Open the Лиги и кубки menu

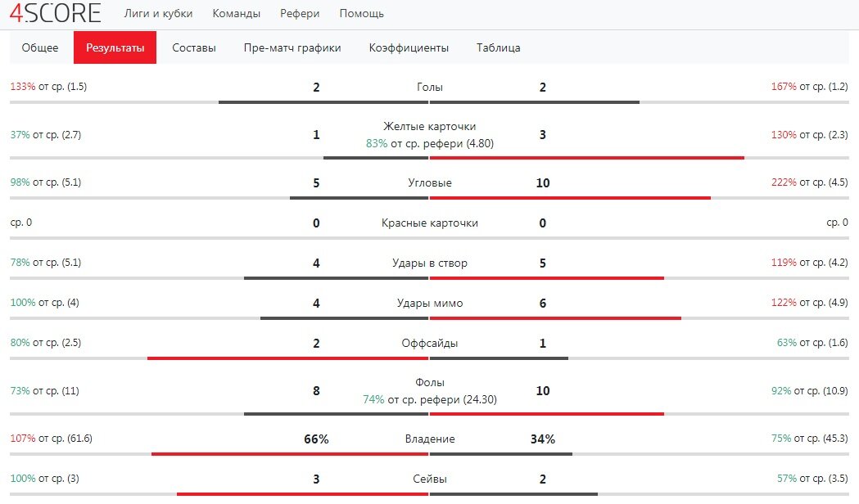click(158, 14)
